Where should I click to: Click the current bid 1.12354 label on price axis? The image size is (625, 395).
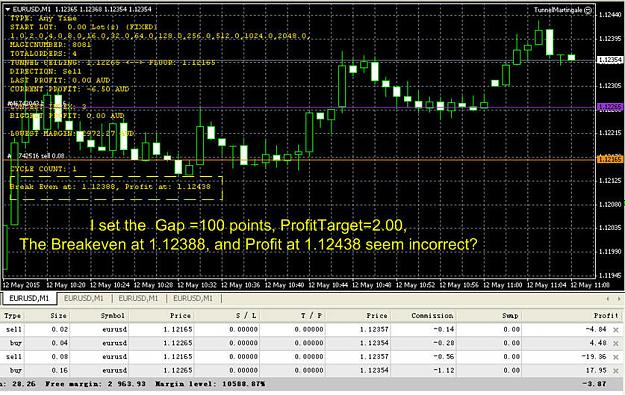coord(610,60)
